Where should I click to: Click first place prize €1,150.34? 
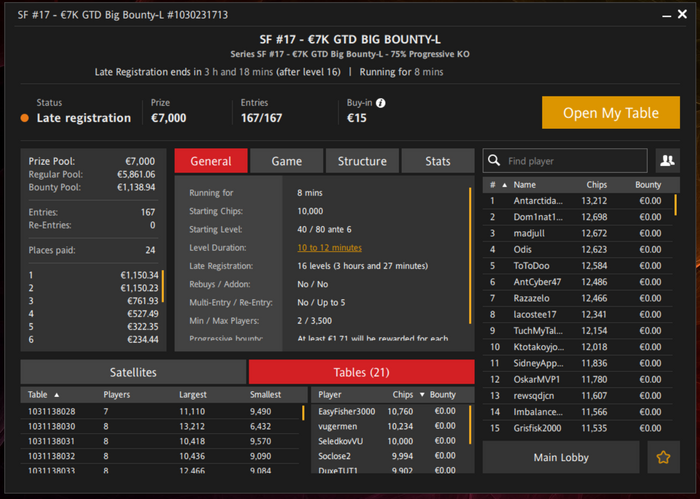point(139,275)
